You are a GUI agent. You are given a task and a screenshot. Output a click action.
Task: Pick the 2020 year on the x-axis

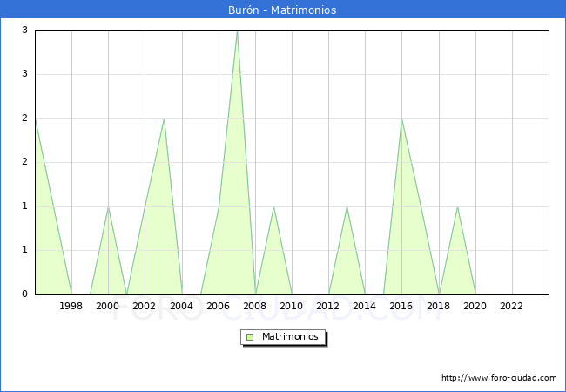click(475, 306)
